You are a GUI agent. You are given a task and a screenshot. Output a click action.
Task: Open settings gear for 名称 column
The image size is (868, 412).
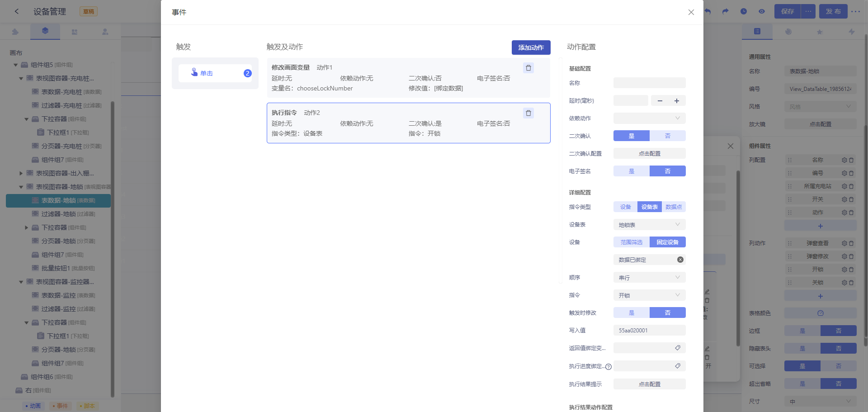point(844,160)
